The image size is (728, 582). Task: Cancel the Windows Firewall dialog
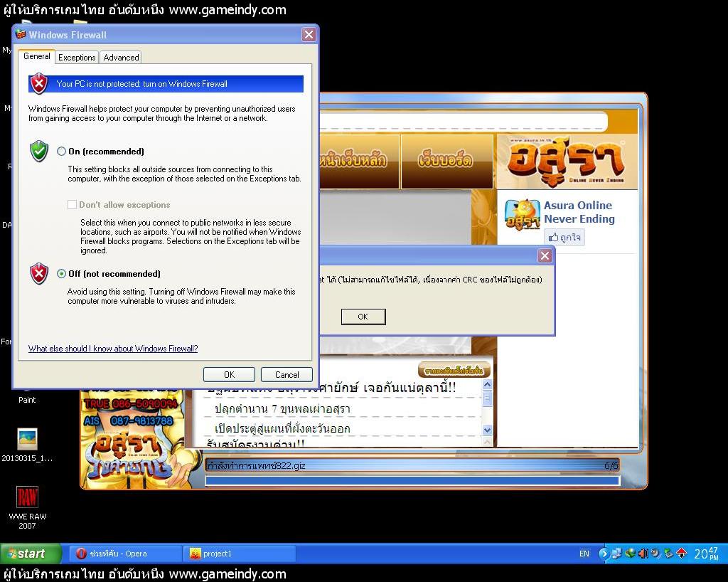[x=287, y=374]
